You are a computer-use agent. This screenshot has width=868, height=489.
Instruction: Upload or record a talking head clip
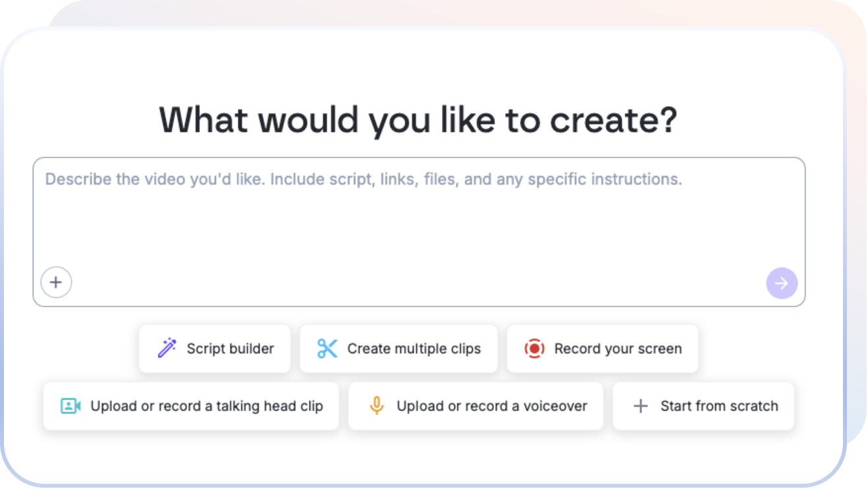point(191,406)
